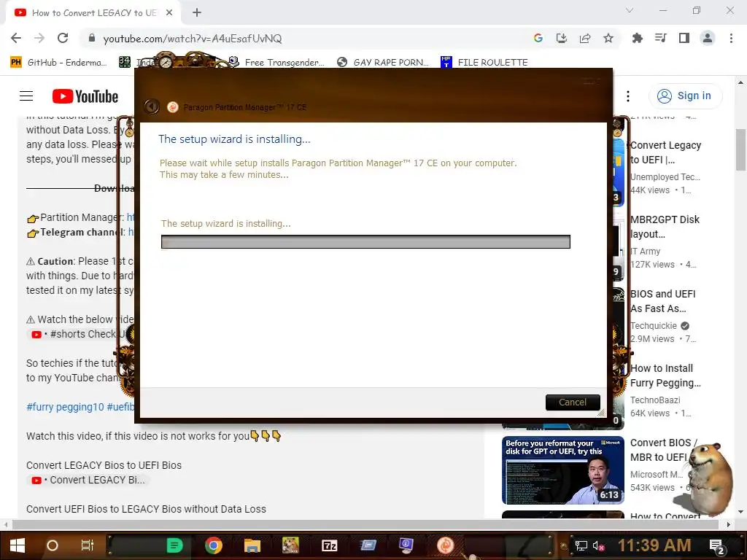Click the horizontal scrollbar at bottom
The image size is (747, 560).
[365, 524]
